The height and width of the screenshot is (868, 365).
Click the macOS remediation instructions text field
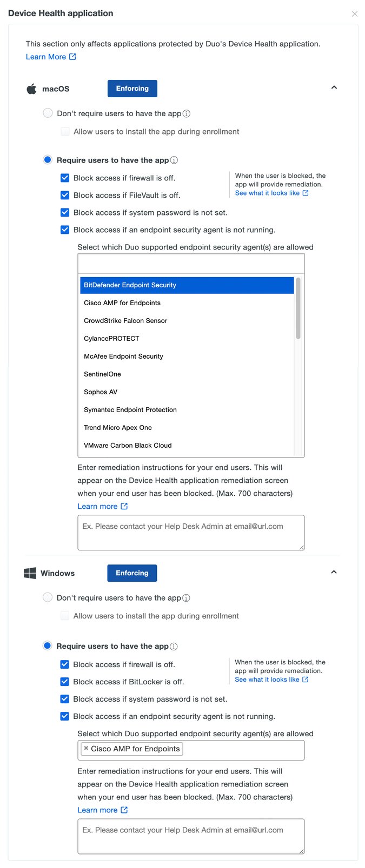[191, 533]
